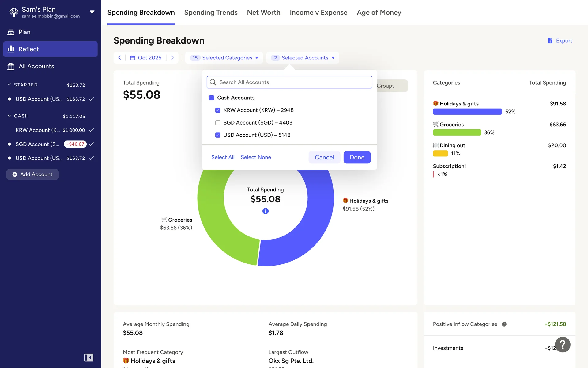The image size is (588, 368).
Task: Click the All Accounts bank icon
Action: (11, 66)
